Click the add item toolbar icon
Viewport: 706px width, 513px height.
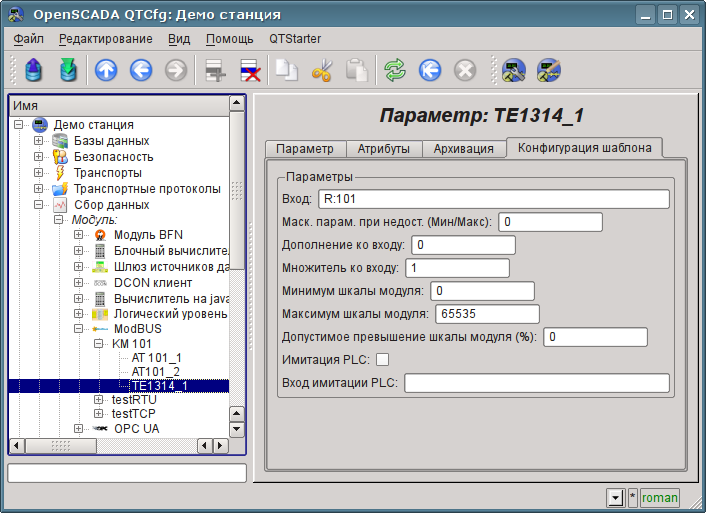click(x=212, y=70)
